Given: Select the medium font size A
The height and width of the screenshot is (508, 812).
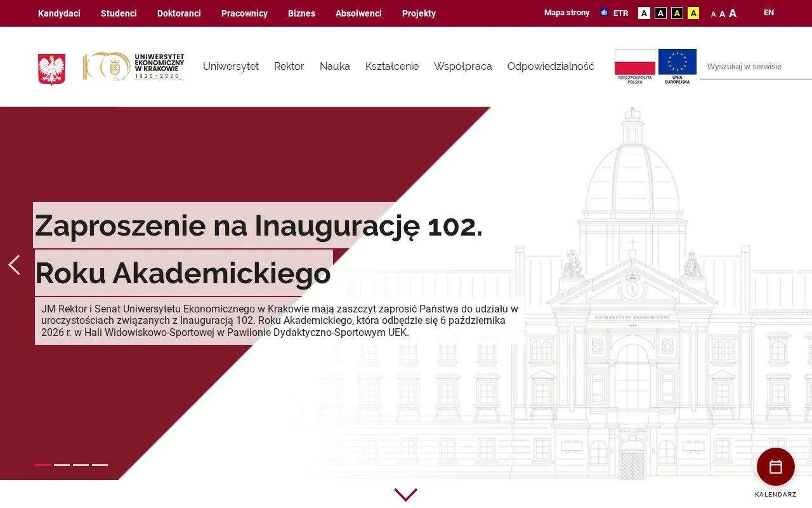Looking at the screenshot, I should 722,14.
